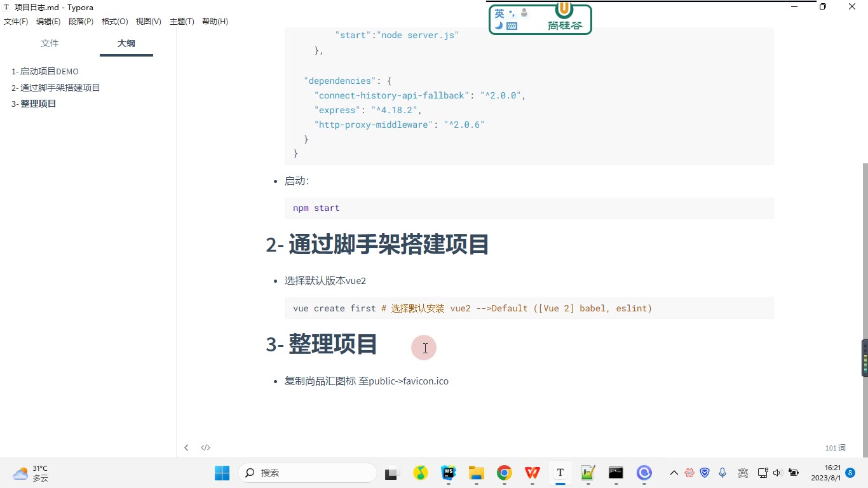Click the volume speaker tray icon
This screenshot has width=868, height=488.
pos(778,473)
